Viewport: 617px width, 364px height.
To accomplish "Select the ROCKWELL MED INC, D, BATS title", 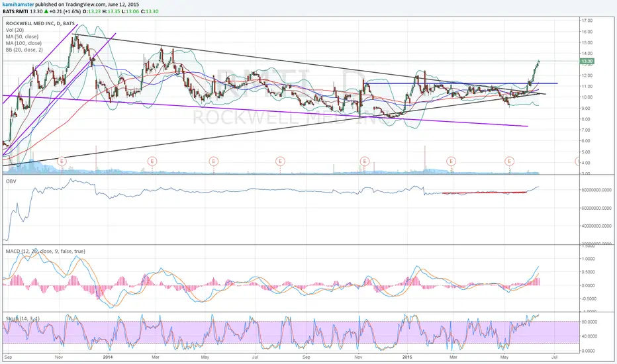I will point(40,24).
